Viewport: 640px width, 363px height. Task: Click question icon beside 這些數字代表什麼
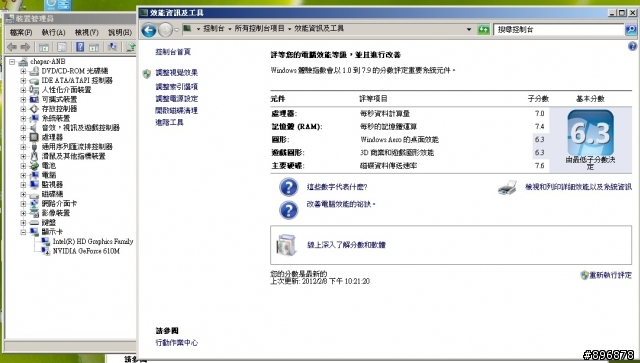[x=289, y=187]
